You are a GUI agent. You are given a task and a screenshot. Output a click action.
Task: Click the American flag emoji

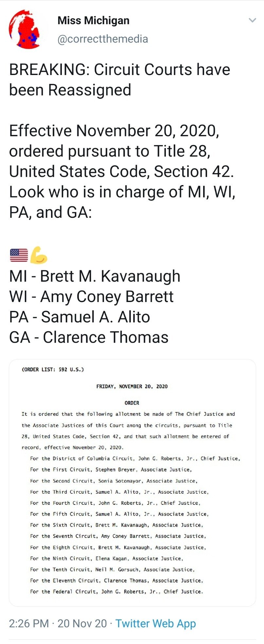tap(19, 255)
